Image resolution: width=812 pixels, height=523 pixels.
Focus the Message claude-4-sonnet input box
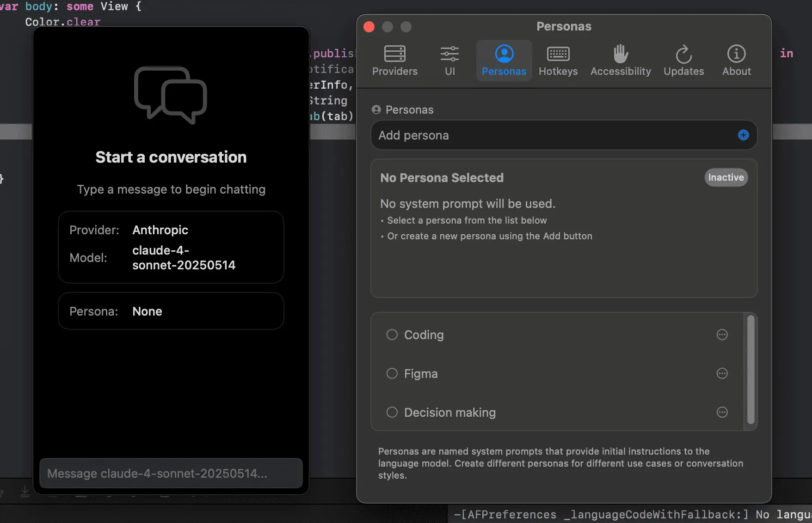click(x=171, y=473)
